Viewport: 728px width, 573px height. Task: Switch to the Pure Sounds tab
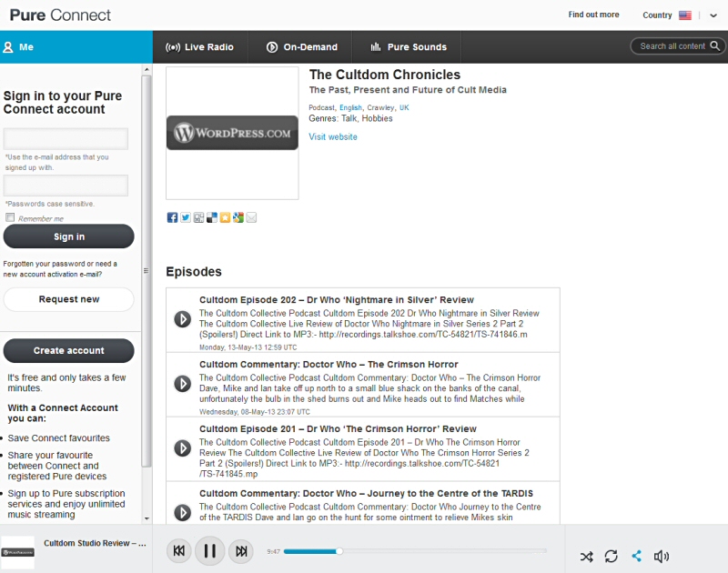pyautogui.click(x=408, y=47)
